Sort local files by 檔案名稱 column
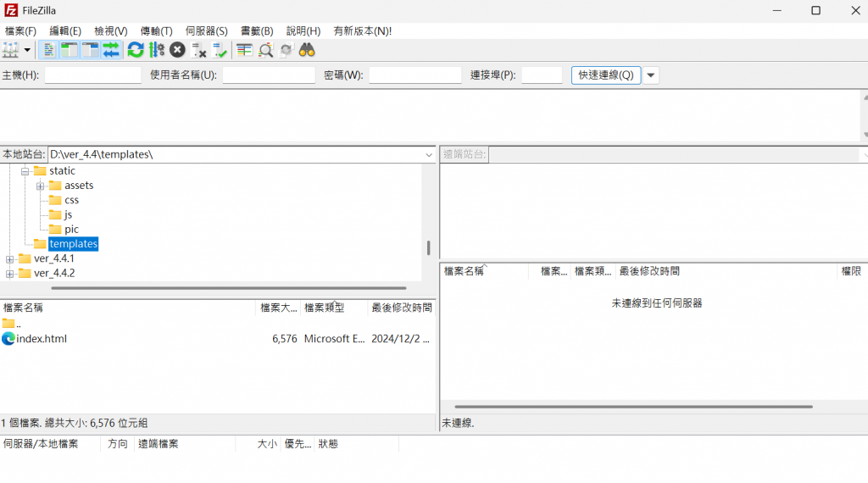The image size is (868, 483). [128, 308]
